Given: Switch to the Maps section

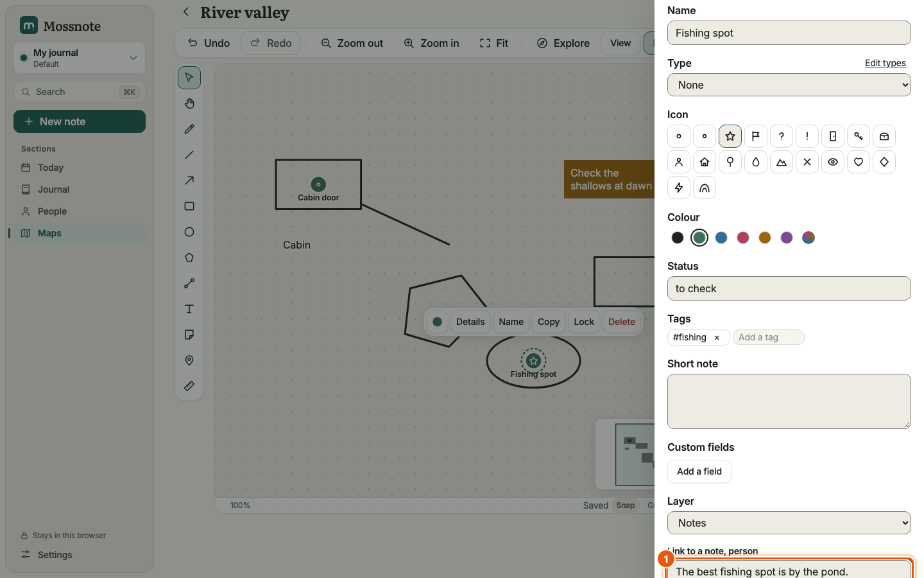Looking at the screenshot, I should tap(80, 233).
